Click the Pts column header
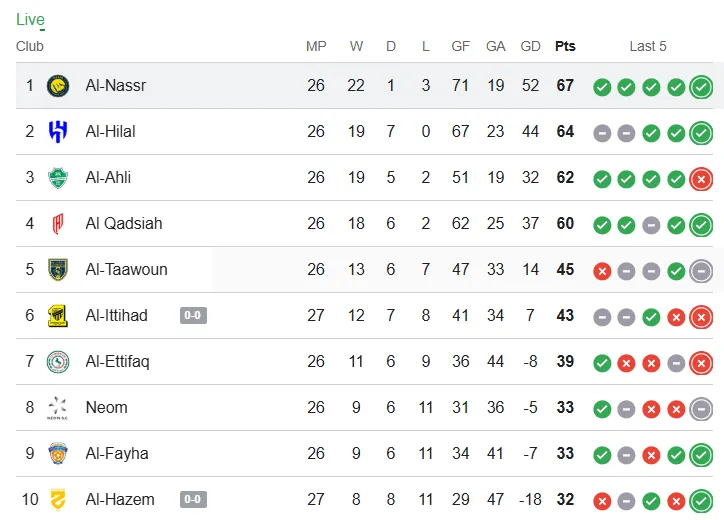724x520 pixels. click(565, 46)
